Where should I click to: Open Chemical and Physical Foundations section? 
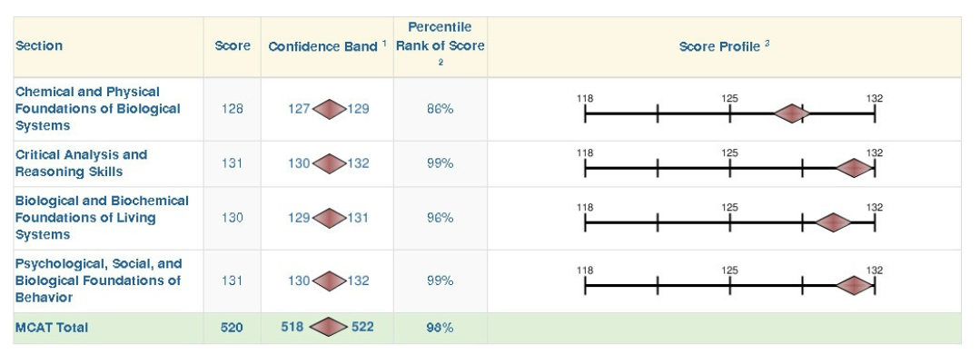click(97, 109)
